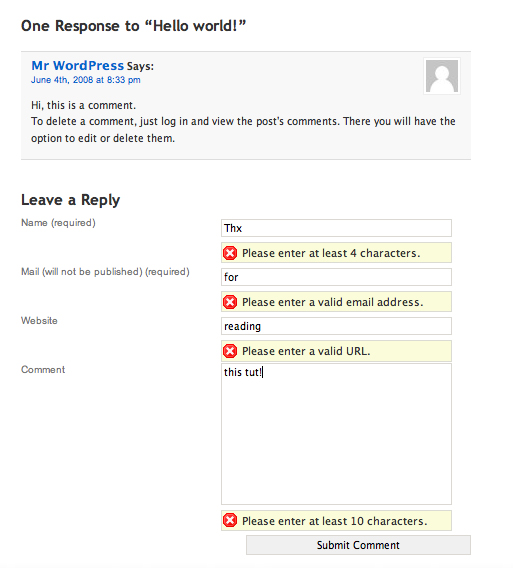The height and width of the screenshot is (568, 513).
Task: Click the 'Hi, this is a comment' text
Action: [x=83, y=105]
